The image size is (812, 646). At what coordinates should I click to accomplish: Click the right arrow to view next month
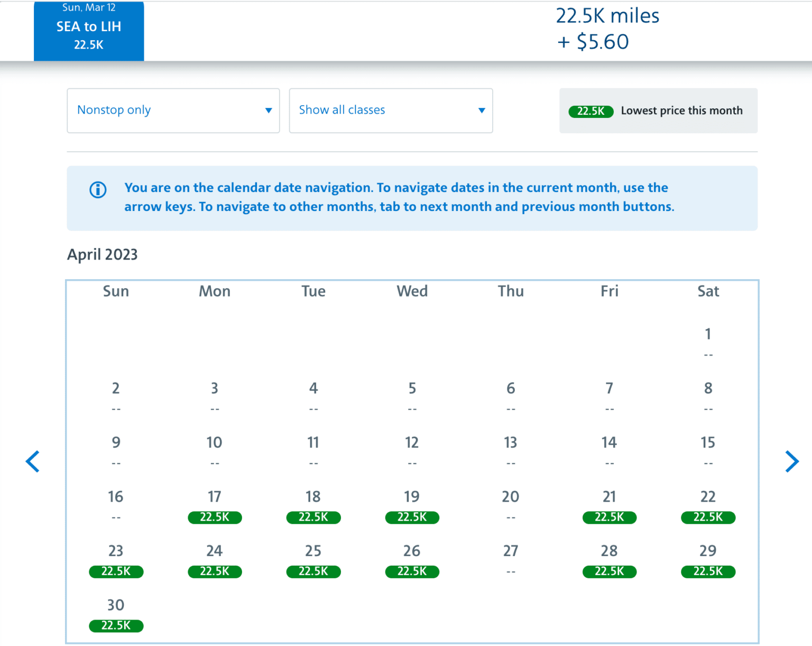792,462
